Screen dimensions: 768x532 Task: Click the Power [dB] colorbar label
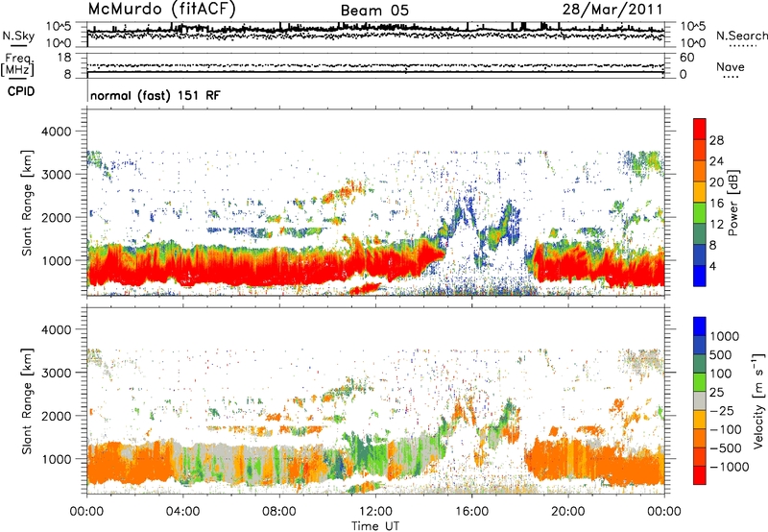point(732,203)
